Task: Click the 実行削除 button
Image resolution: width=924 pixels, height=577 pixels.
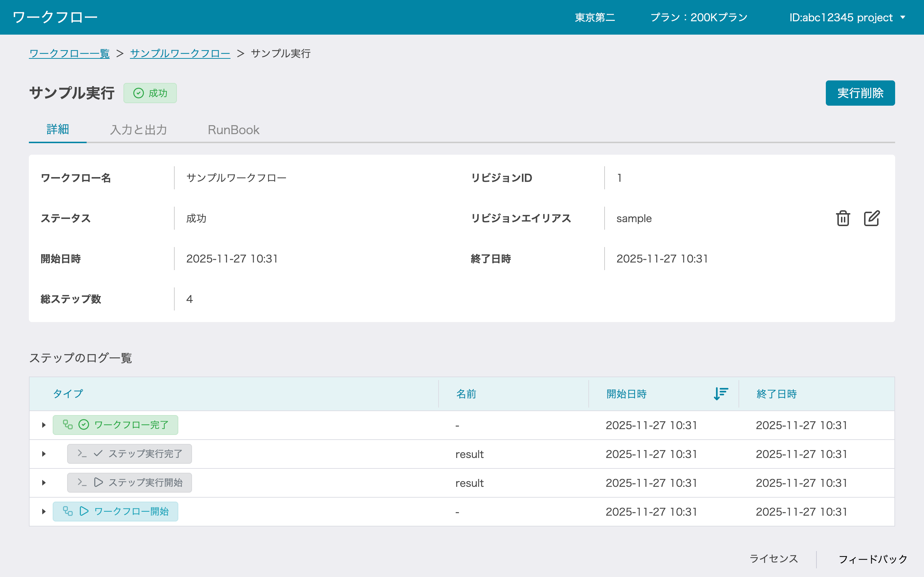Action: 860,93
